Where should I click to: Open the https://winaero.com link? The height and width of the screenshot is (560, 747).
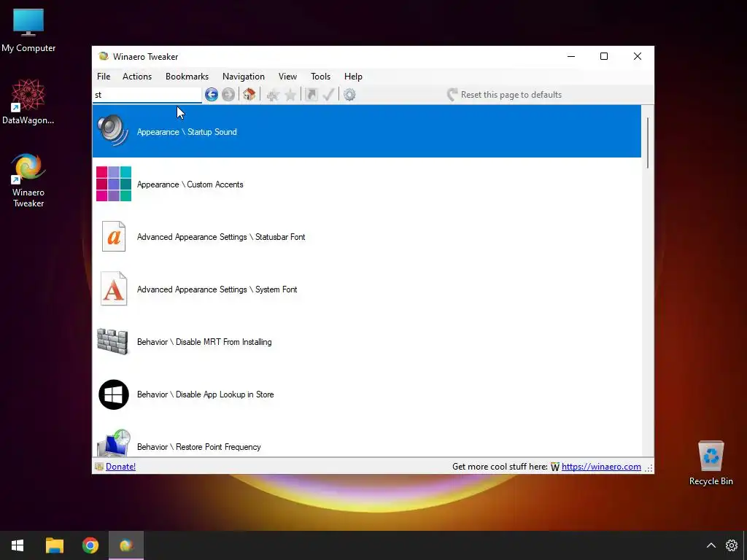click(601, 467)
